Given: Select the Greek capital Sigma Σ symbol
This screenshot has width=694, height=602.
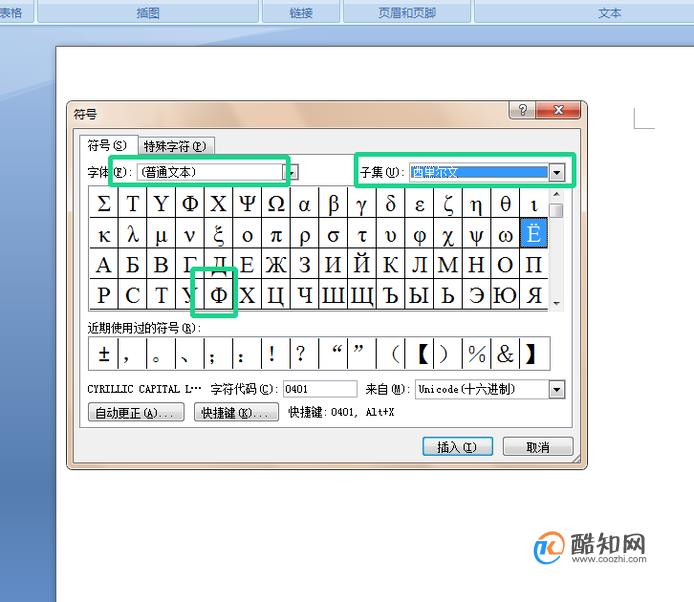Looking at the screenshot, I should point(104,203).
